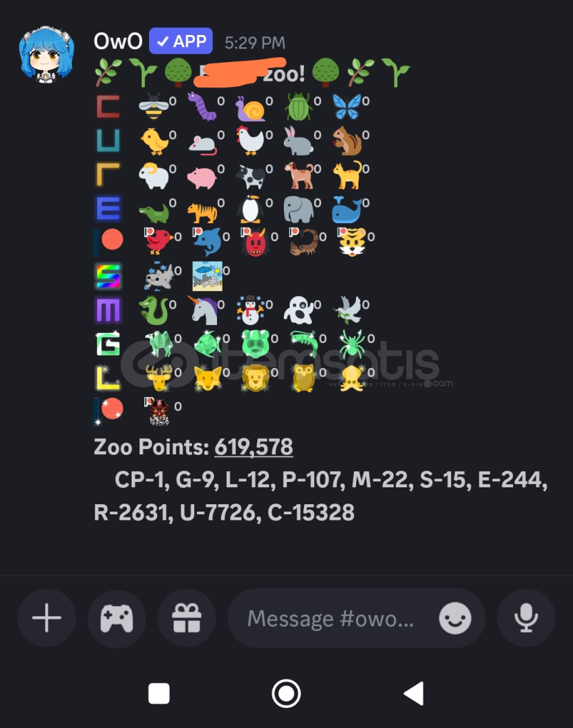
Task: Tap the golden owl emoji
Action: pyautogui.click(x=303, y=377)
